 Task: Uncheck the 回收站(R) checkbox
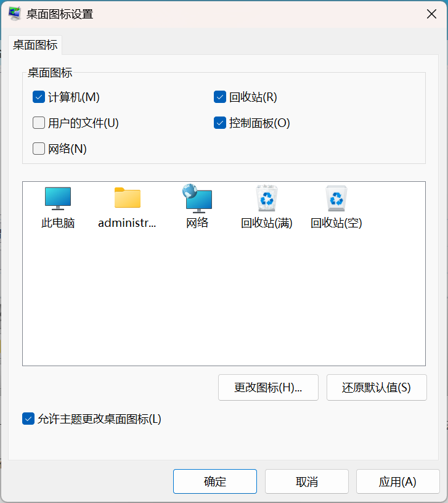(220, 97)
